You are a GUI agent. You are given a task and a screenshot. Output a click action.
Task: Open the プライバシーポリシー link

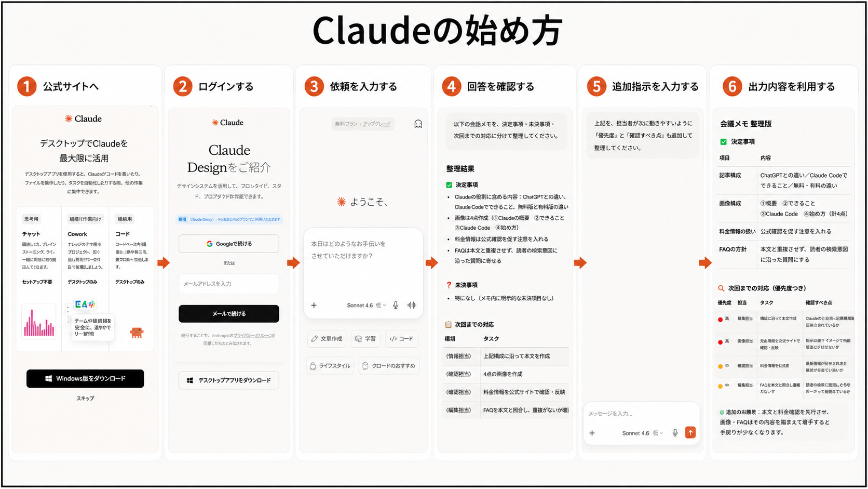[251, 336]
